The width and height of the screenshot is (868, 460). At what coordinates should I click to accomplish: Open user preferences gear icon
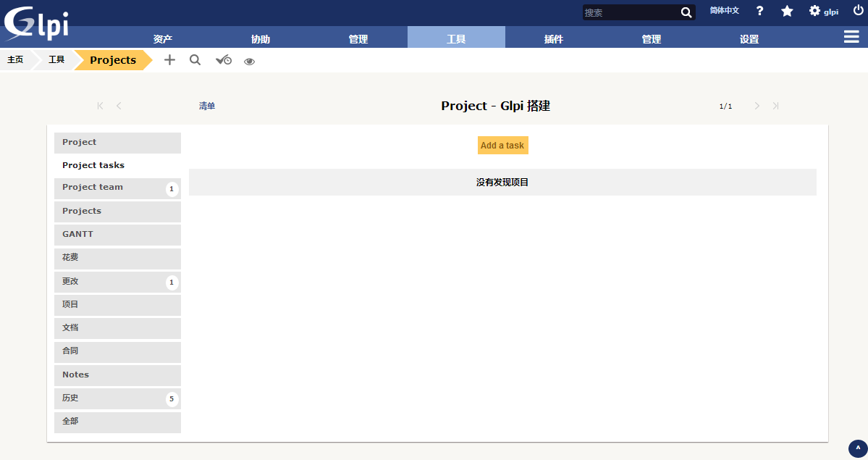point(814,11)
